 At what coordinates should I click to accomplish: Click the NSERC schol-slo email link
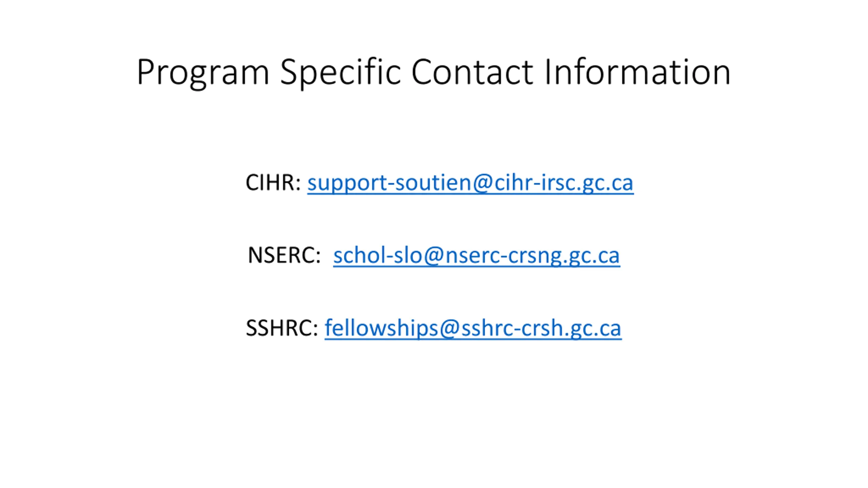pyautogui.click(x=476, y=256)
